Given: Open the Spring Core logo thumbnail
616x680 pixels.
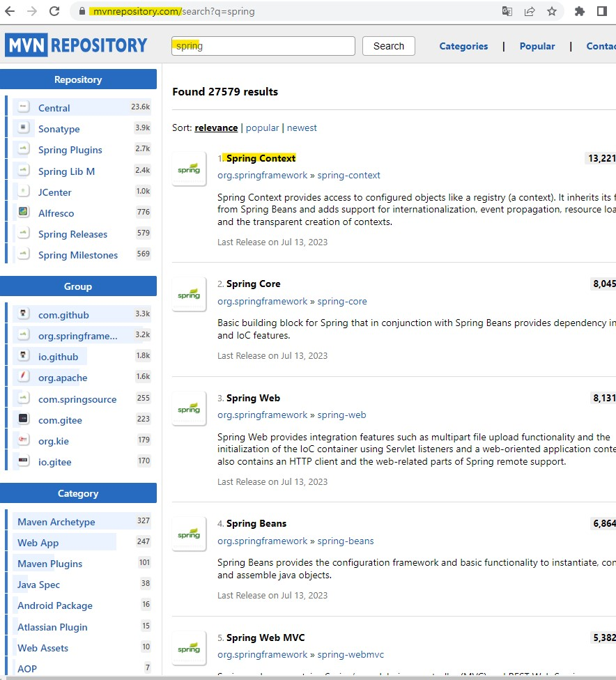Looking at the screenshot, I should pyautogui.click(x=189, y=294).
